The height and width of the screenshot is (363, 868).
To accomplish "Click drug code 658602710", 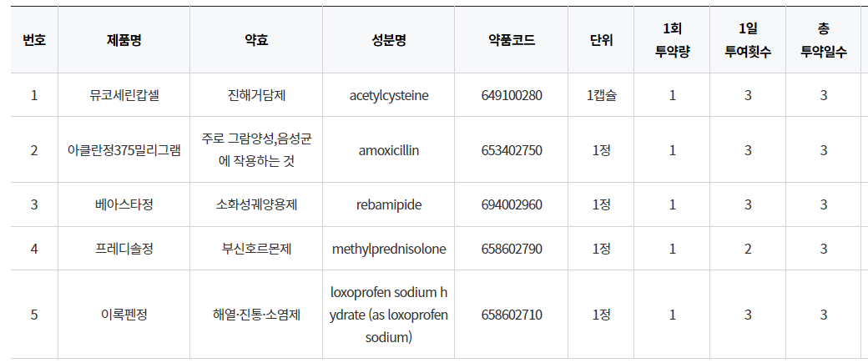I will [512, 315].
